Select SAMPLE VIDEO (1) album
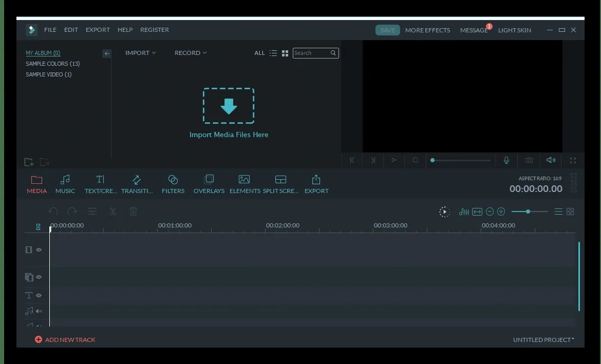 point(49,74)
